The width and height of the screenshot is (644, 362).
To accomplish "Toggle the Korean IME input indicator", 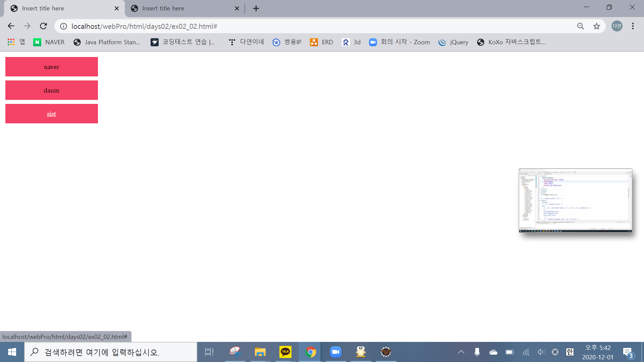I will (x=570, y=352).
